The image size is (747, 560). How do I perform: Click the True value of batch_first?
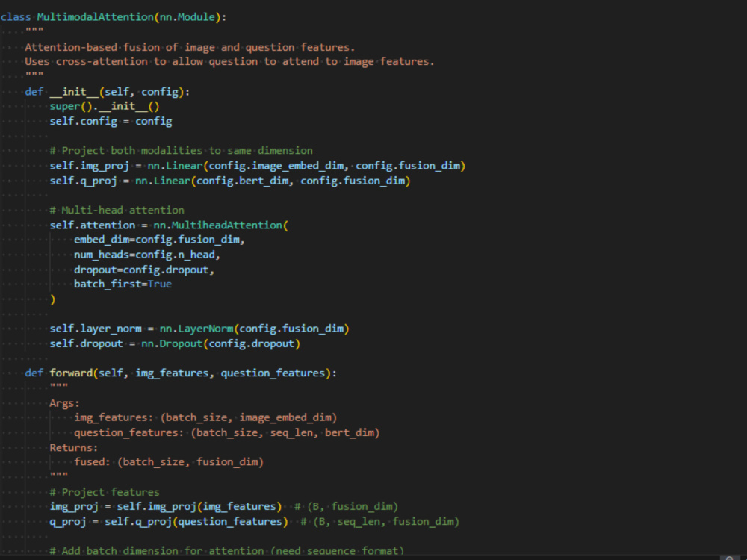pyautogui.click(x=160, y=284)
